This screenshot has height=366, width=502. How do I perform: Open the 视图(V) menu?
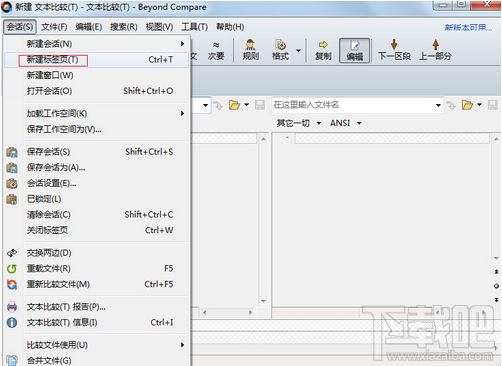[159, 27]
